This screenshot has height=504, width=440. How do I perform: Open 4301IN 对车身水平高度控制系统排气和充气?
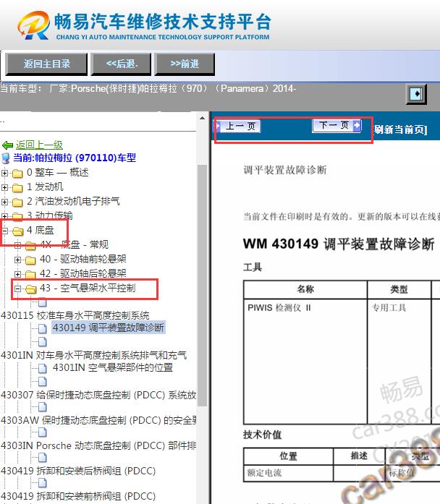tap(93, 355)
